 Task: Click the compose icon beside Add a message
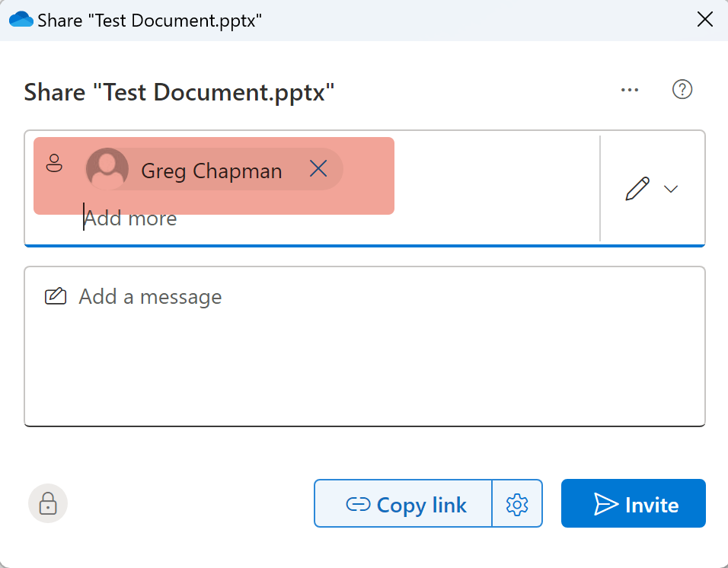click(x=56, y=296)
